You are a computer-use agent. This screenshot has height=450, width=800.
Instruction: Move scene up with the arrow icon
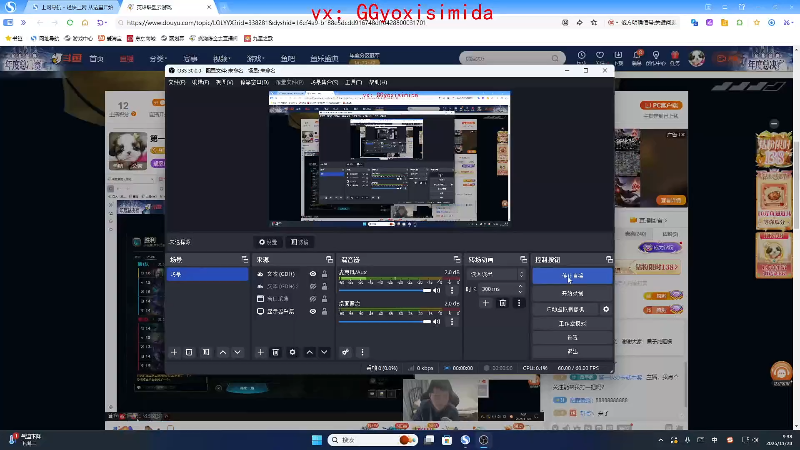point(223,352)
